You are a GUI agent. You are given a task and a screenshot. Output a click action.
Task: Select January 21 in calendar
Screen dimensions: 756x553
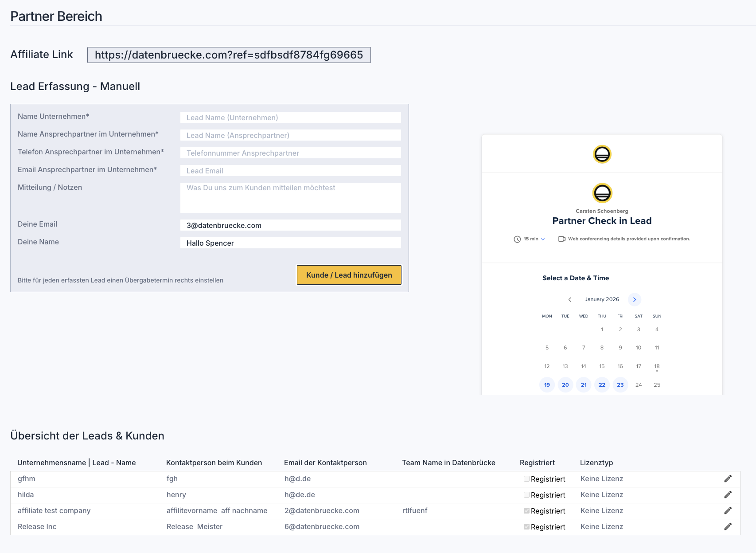(x=584, y=385)
